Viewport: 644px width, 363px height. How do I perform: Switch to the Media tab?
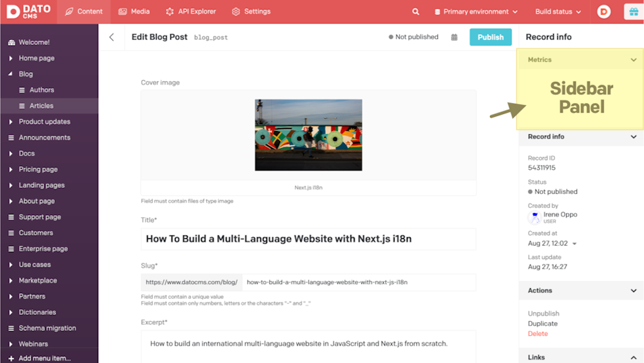pyautogui.click(x=134, y=12)
